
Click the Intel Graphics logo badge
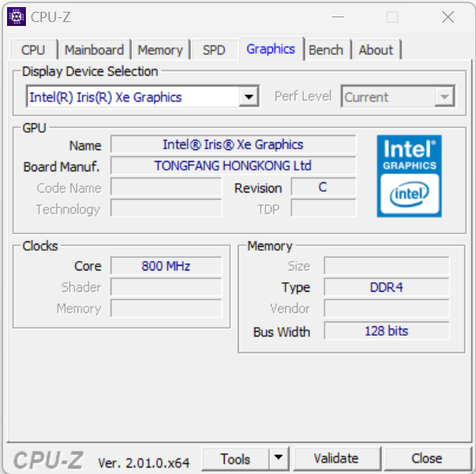[x=409, y=176]
